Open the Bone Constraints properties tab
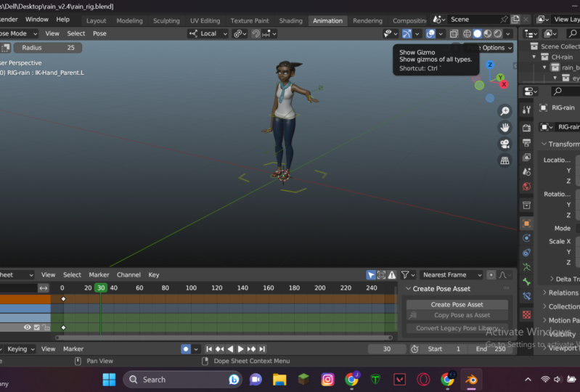This screenshot has width=580, height=392. click(x=526, y=296)
